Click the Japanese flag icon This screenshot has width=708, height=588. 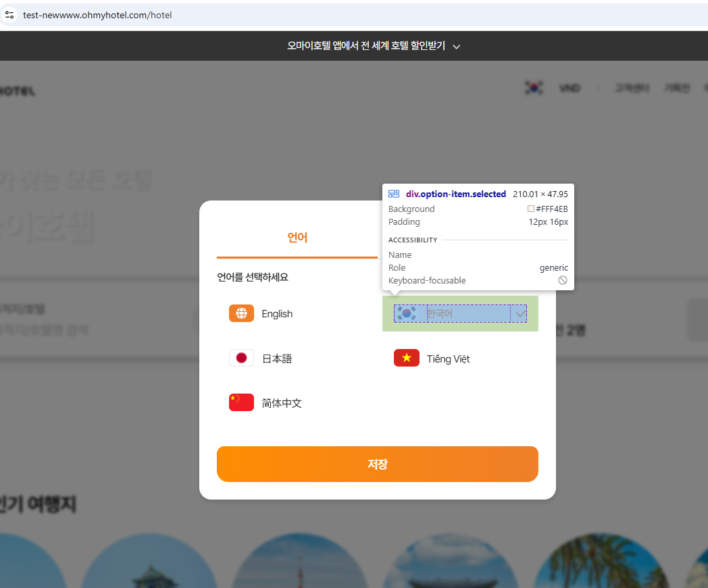(x=242, y=358)
